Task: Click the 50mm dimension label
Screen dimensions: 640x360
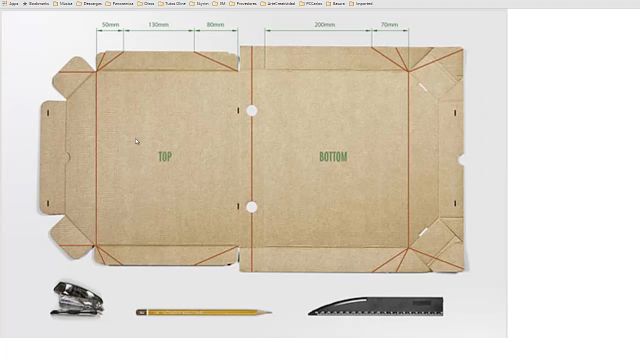Action: 111,24
